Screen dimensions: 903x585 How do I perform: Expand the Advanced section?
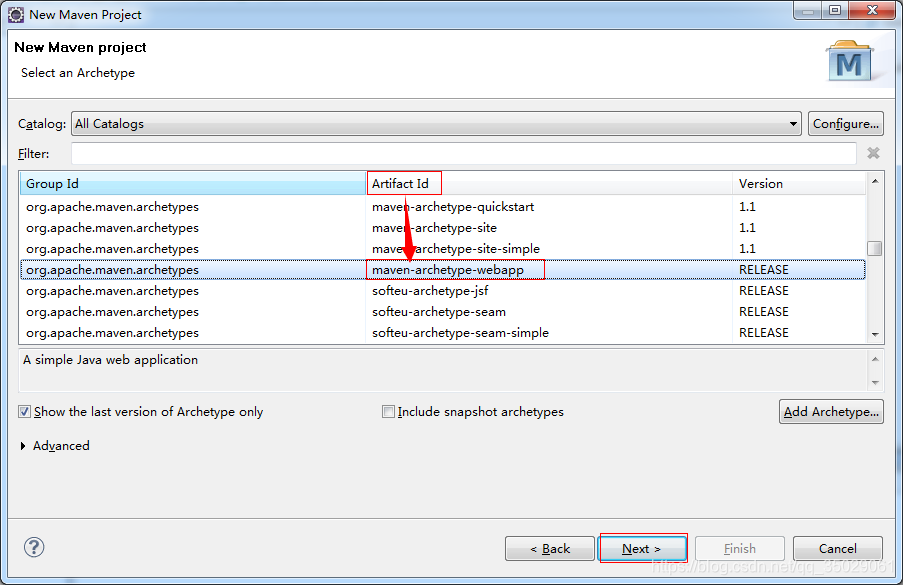pos(23,446)
